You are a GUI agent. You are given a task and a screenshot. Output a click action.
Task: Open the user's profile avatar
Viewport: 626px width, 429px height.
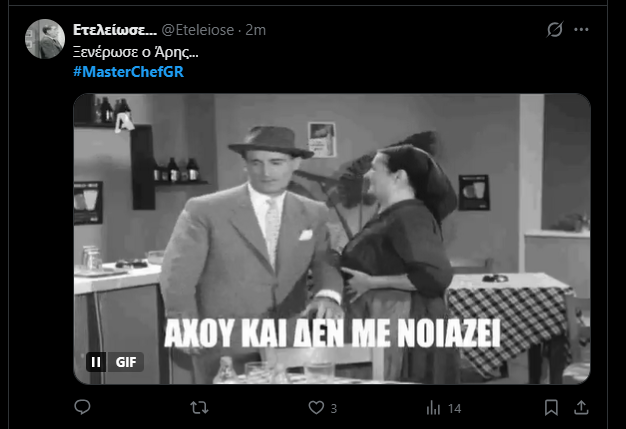[45, 39]
